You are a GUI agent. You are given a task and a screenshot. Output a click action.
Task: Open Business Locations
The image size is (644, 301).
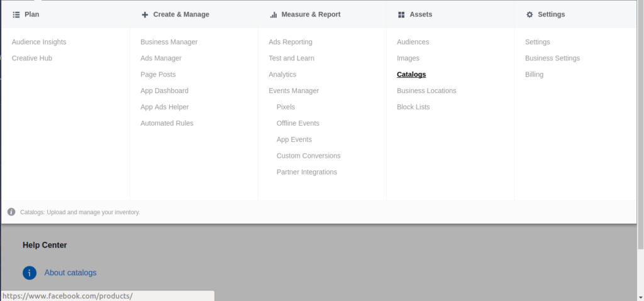[426, 90]
